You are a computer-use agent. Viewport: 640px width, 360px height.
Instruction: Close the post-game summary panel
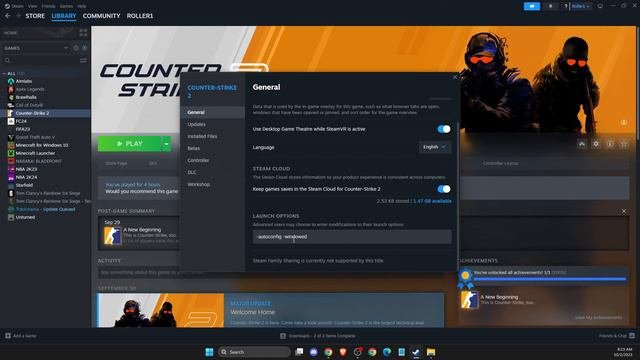click(x=624, y=211)
